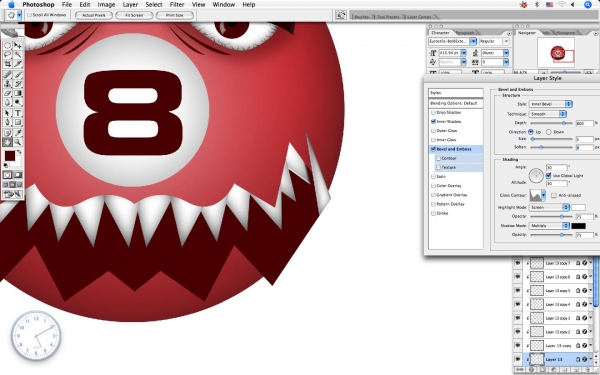Enable the Outer Glow effect
This screenshot has height=375, width=600.
click(x=434, y=130)
